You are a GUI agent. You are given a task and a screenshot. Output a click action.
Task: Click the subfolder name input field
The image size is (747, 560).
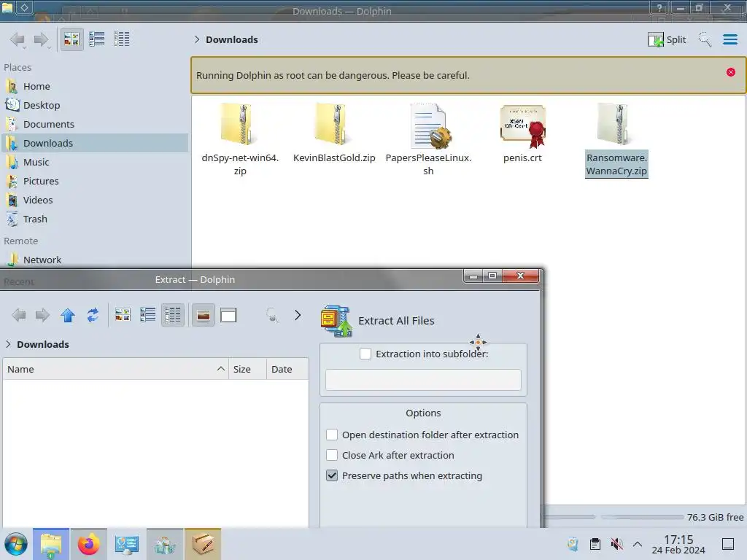click(423, 380)
